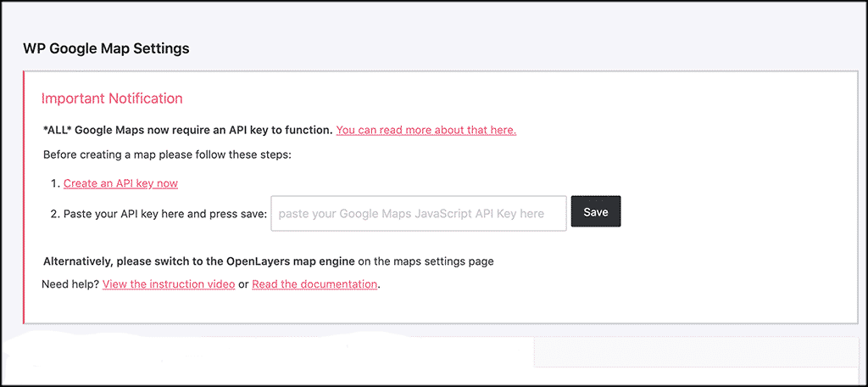Click the 'WP Google Map Settings' heading
This screenshot has height=387, width=868.
106,48
